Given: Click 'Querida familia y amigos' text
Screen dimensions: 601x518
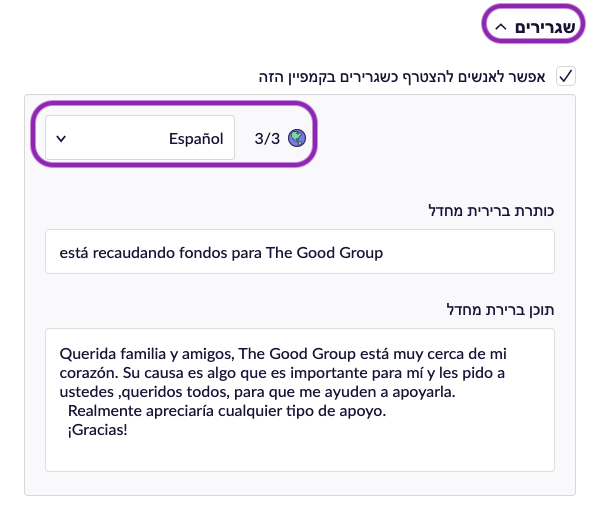Looking at the screenshot, I should click(x=147, y=354).
